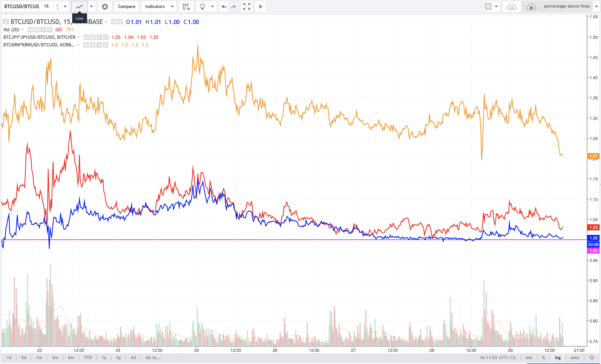The height and width of the screenshot is (364, 601).
Task: Undo last action with left arrow
Action: tap(224, 7)
